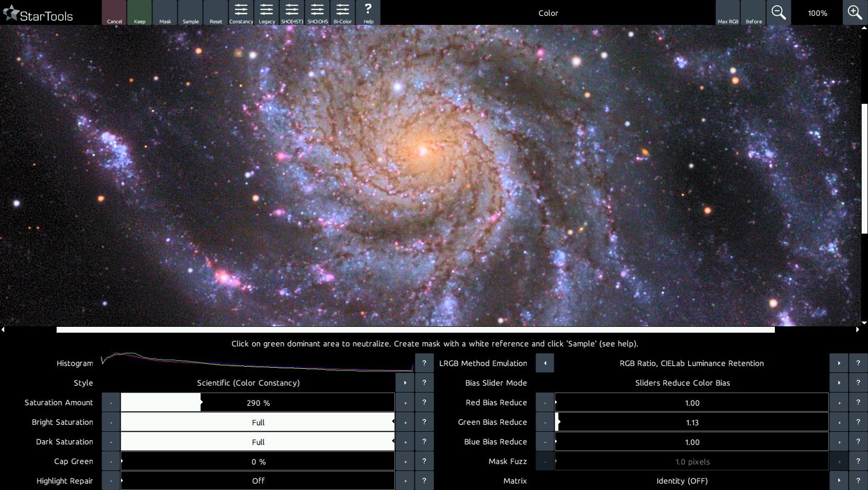Apply the Bi-Color preset

click(x=342, y=13)
